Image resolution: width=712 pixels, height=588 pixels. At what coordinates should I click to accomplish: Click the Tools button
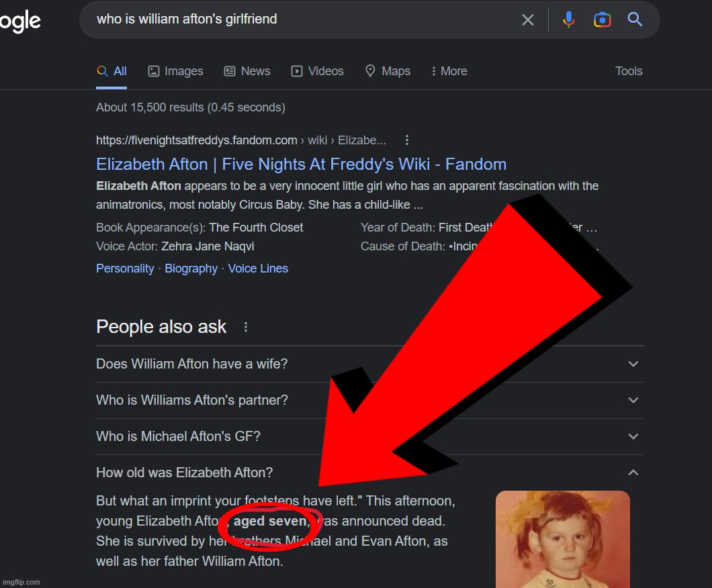pos(629,71)
